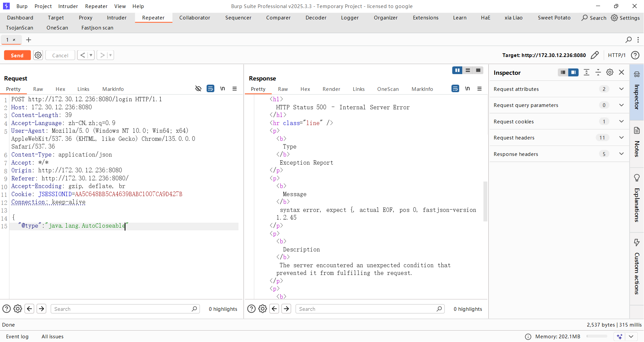Expand Request cookies section
This screenshot has height=342, width=644.
622,121
